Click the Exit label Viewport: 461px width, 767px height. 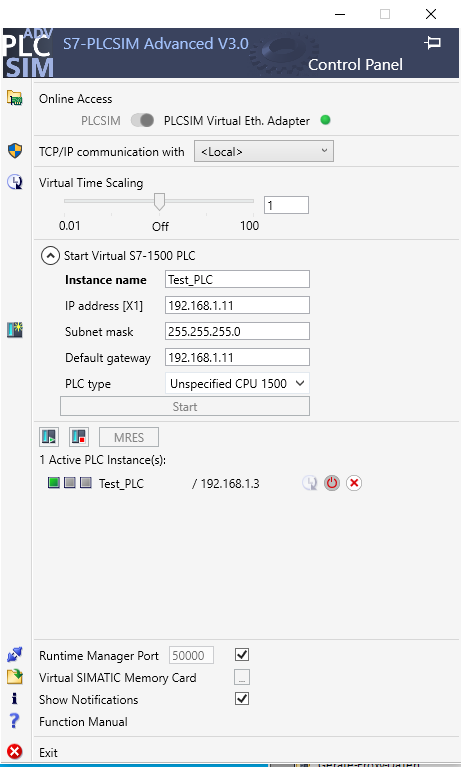click(x=48, y=752)
